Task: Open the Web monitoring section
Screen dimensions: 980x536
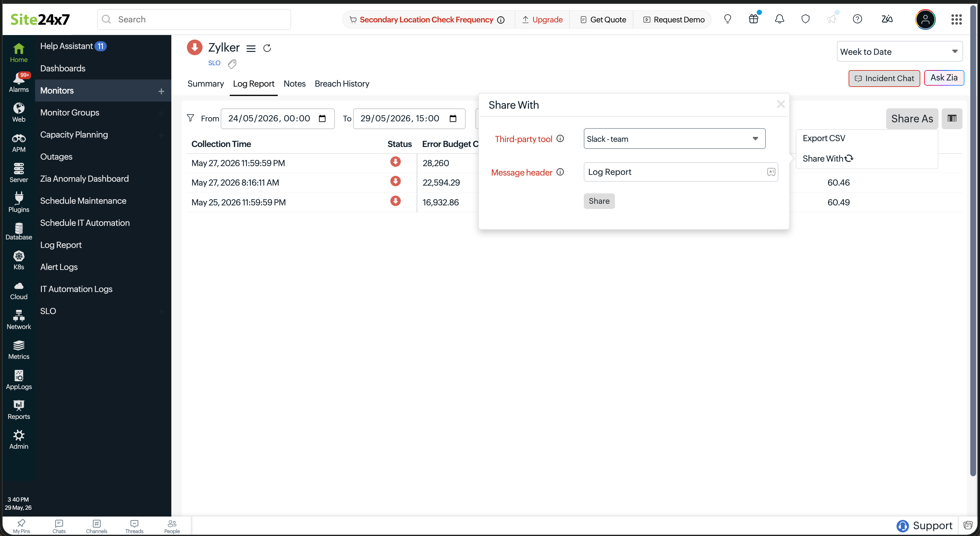Action: coord(18,113)
